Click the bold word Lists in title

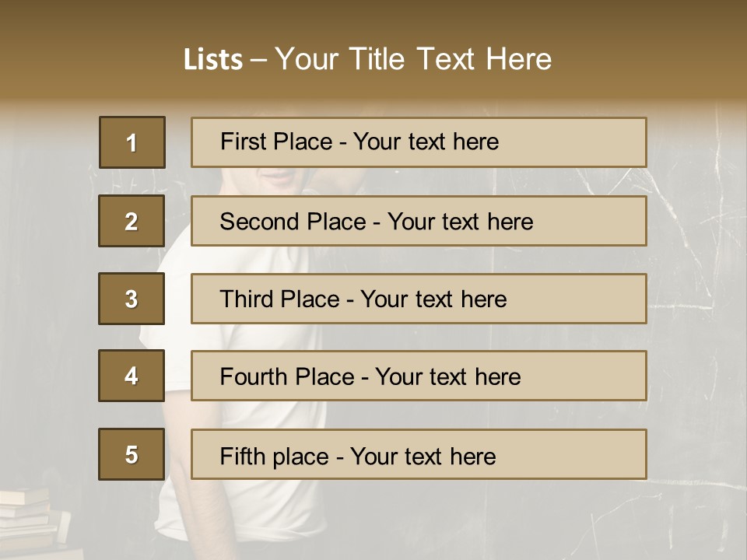[213, 59]
